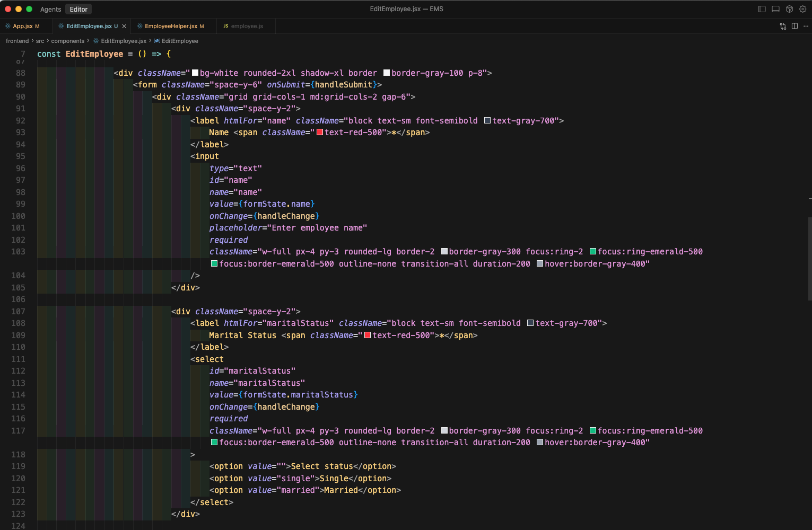Expand the EditEmployee.jsx breadcrumb
Viewport: 812px width, 530px height.
click(124, 41)
